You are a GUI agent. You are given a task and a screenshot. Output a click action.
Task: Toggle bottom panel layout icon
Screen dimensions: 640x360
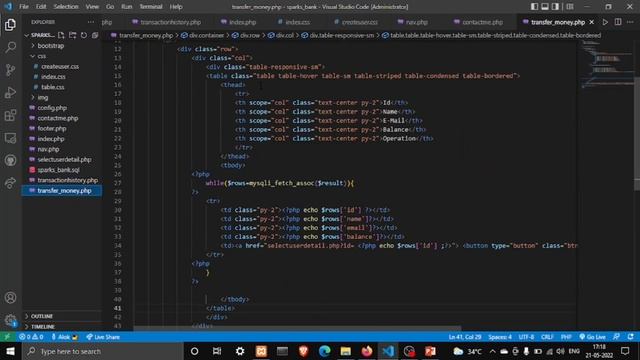pos(545,7)
